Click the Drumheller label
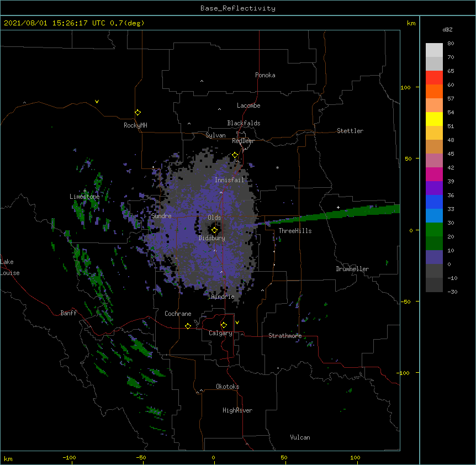The image size is (476, 465). (352, 269)
